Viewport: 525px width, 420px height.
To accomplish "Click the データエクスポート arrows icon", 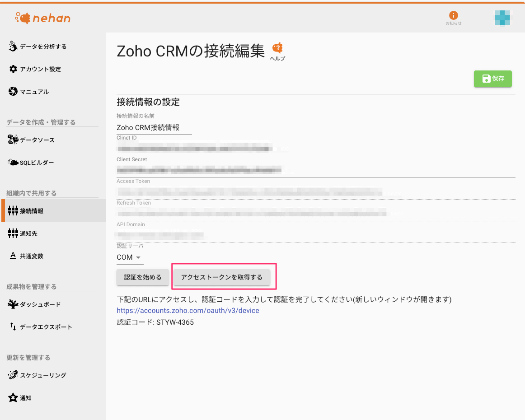I will point(13,327).
